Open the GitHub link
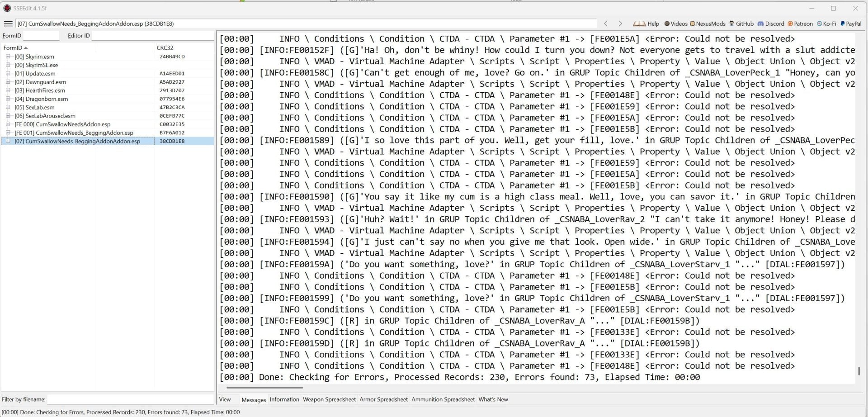 (x=741, y=24)
